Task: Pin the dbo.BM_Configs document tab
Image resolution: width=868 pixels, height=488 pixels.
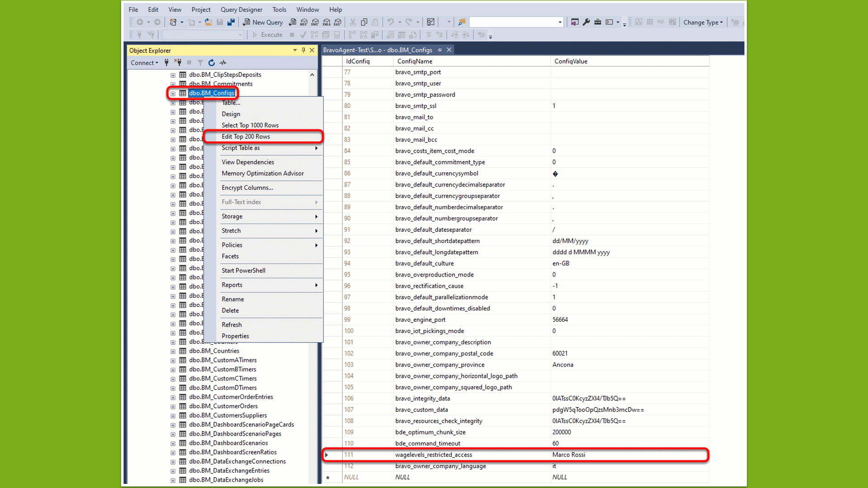Action: coord(439,50)
